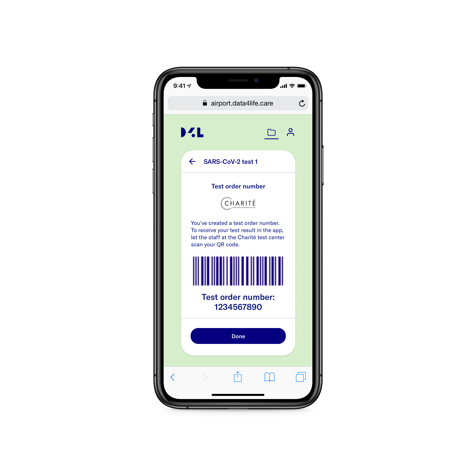Click the D4L logo icon
Screen dimensions: 476x476
click(194, 132)
